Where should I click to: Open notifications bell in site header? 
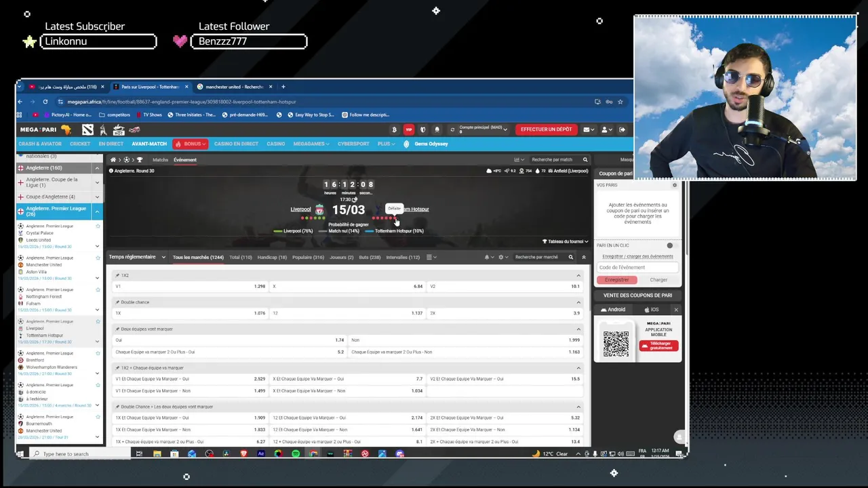437,129
